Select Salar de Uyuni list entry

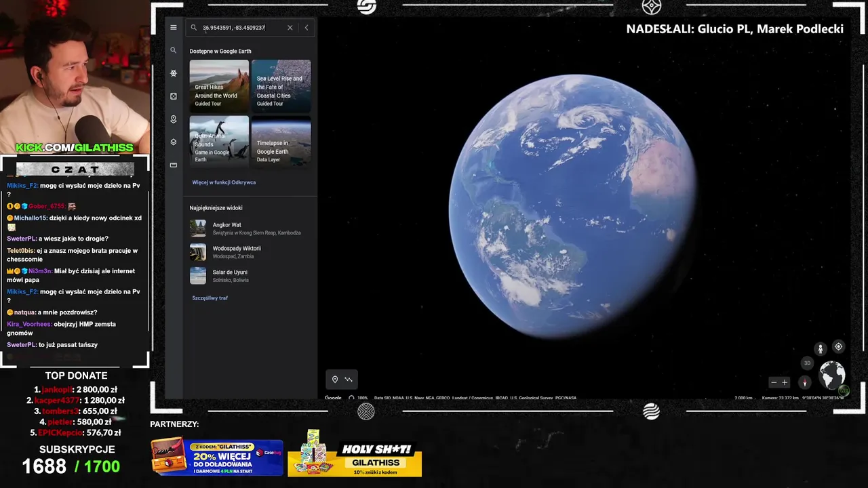click(250, 276)
